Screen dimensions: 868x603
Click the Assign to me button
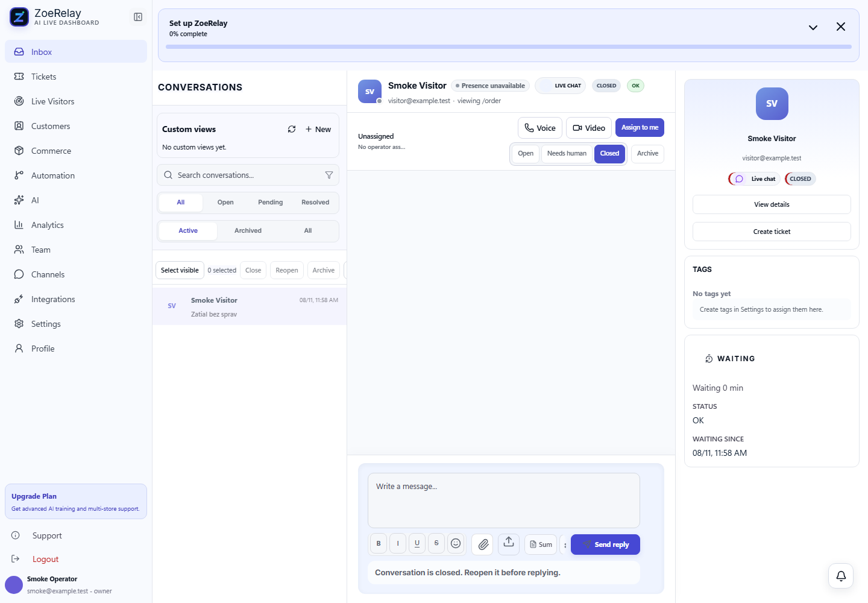(x=640, y=128)
